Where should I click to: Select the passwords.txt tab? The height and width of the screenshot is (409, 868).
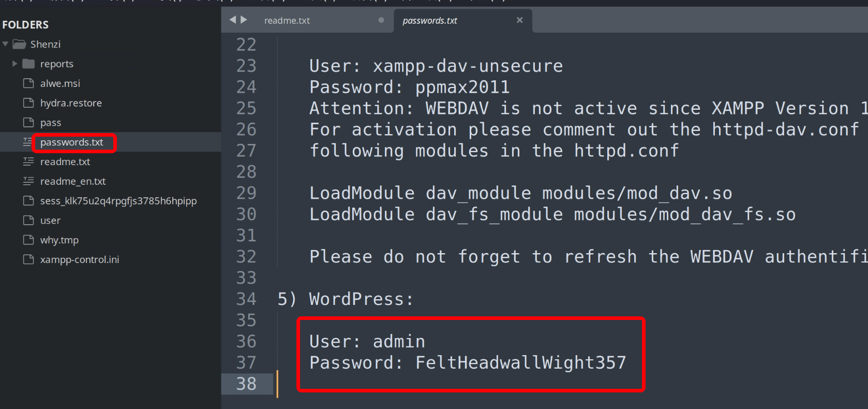click(x=430, y=21)
